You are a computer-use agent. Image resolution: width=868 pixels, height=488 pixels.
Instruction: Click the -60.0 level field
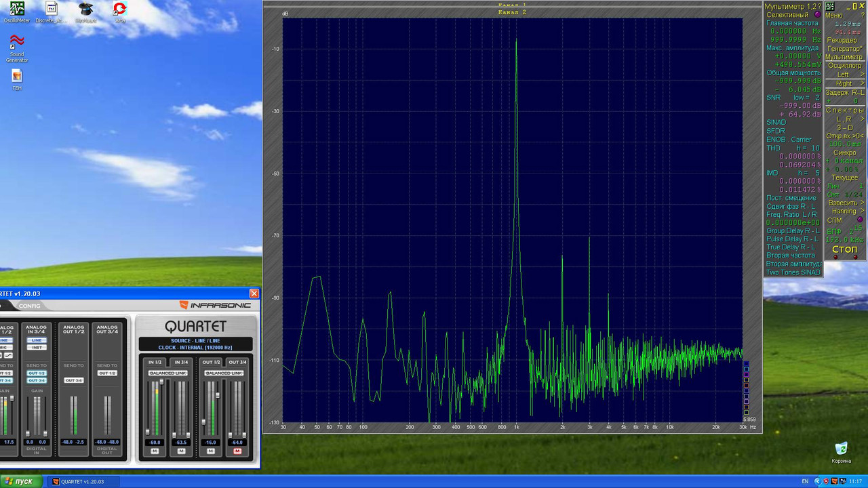pyautogui.click(x=155, y=443)
